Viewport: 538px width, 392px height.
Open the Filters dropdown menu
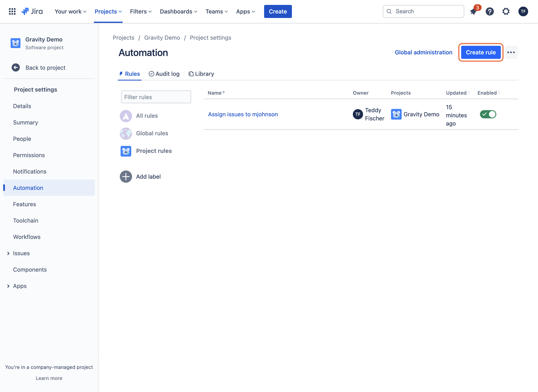click(x=141, y=11)
